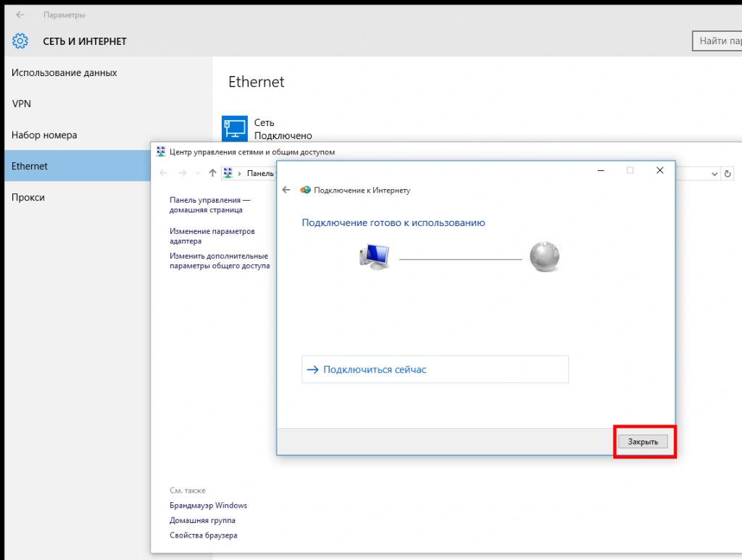This screenshot has width=742, height=560.
Task: Select Использование данных in the sidebar
Action: 64,72
